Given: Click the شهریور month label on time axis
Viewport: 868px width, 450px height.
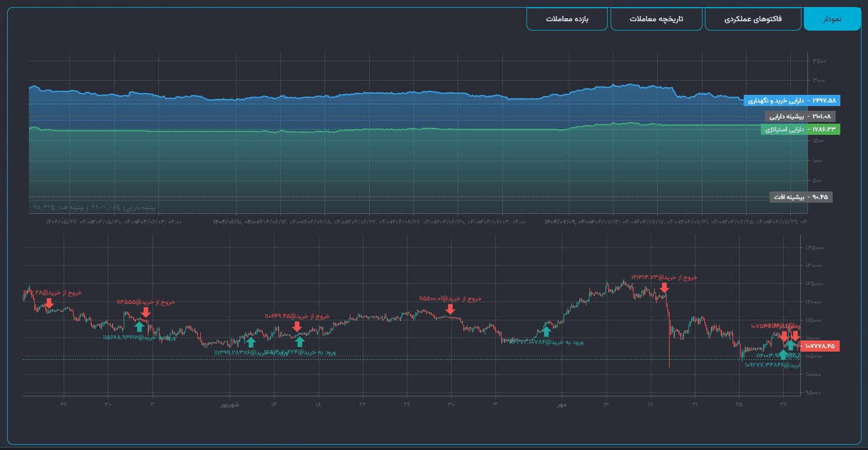Looking at the screenshot, I should click(x=230, y=404).
